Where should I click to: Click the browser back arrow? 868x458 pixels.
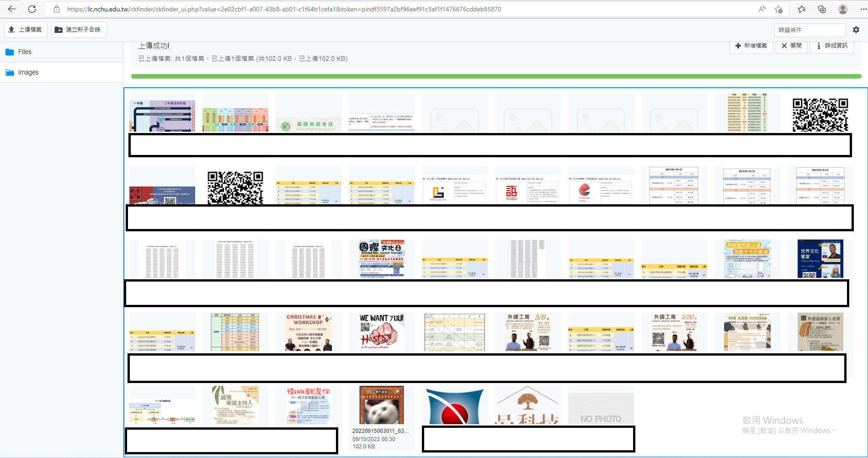[x=12, y=9]
